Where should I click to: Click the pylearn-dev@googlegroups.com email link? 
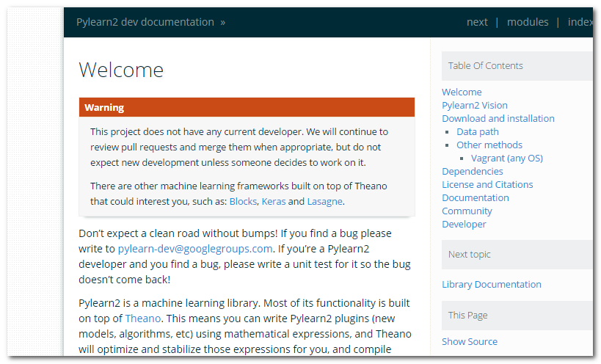tap(195, 249)
